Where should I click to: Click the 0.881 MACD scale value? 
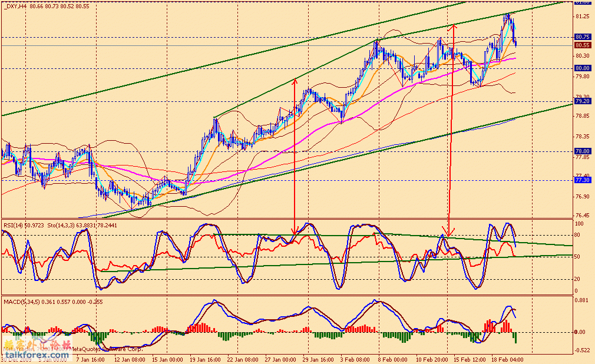pyautogui.click(x=583, y=300)
